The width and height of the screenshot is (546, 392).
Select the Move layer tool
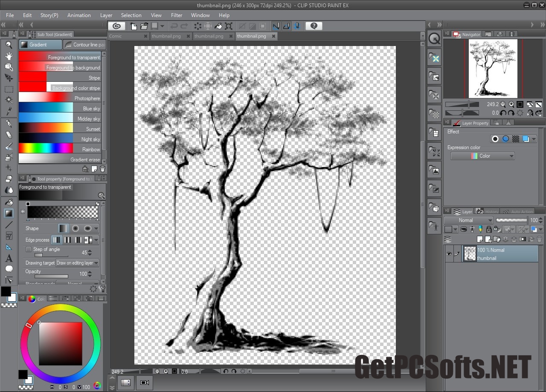point(9,78)
